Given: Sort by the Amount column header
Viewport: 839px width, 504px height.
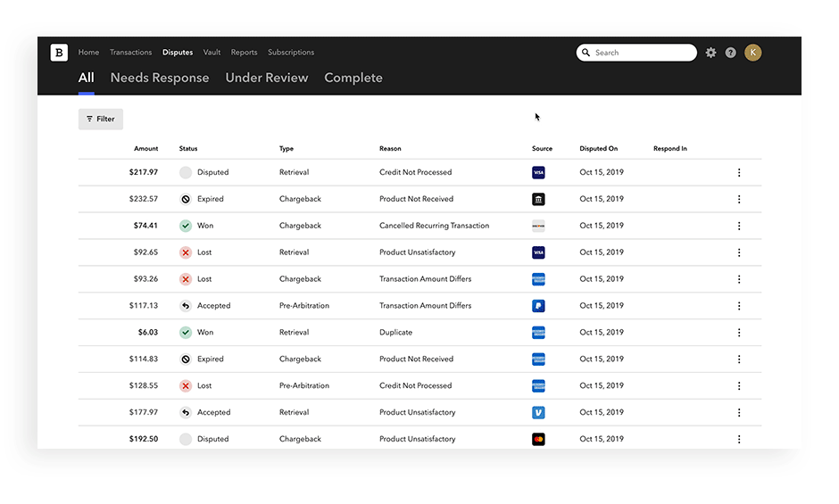Looking at the screenshot, I should tap(145, 149).
